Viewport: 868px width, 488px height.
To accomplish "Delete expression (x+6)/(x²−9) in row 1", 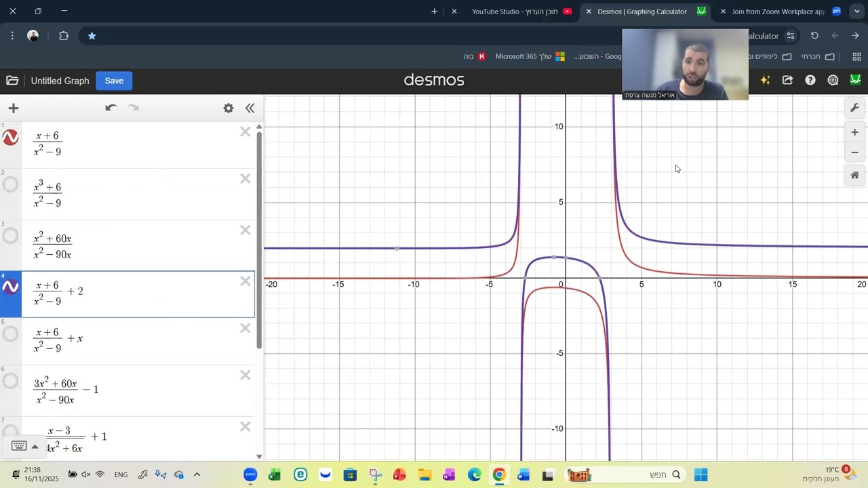I will click(245, 131).
